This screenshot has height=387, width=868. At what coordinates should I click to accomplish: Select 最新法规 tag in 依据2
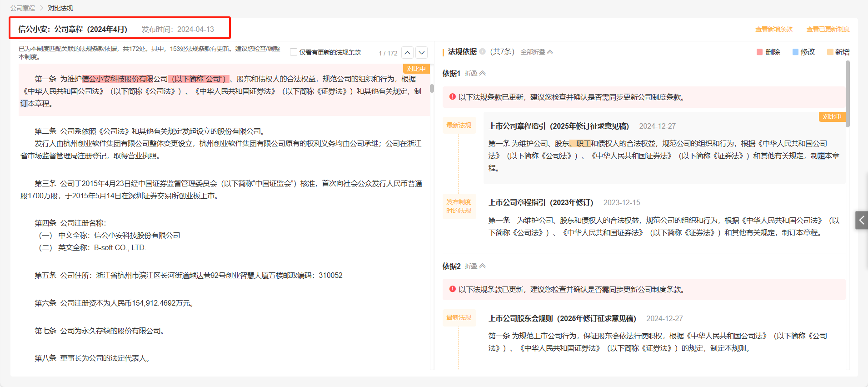click(x=459, y=318)
